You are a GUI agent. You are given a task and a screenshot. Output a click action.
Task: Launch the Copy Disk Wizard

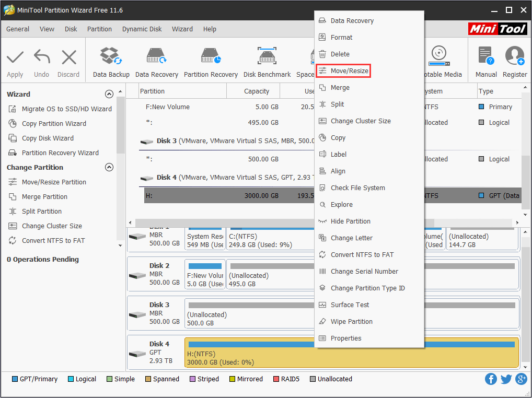[x=41, y=138]
